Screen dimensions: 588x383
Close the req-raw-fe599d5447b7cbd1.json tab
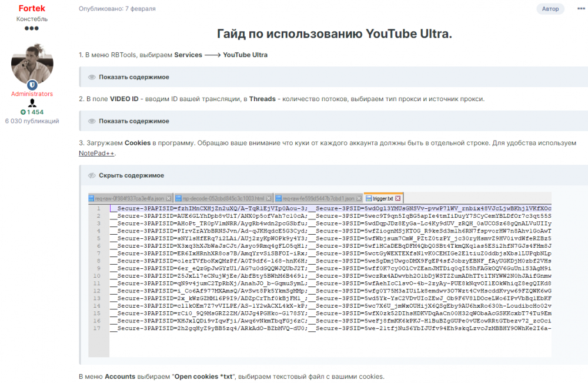(x=359, y=197)
